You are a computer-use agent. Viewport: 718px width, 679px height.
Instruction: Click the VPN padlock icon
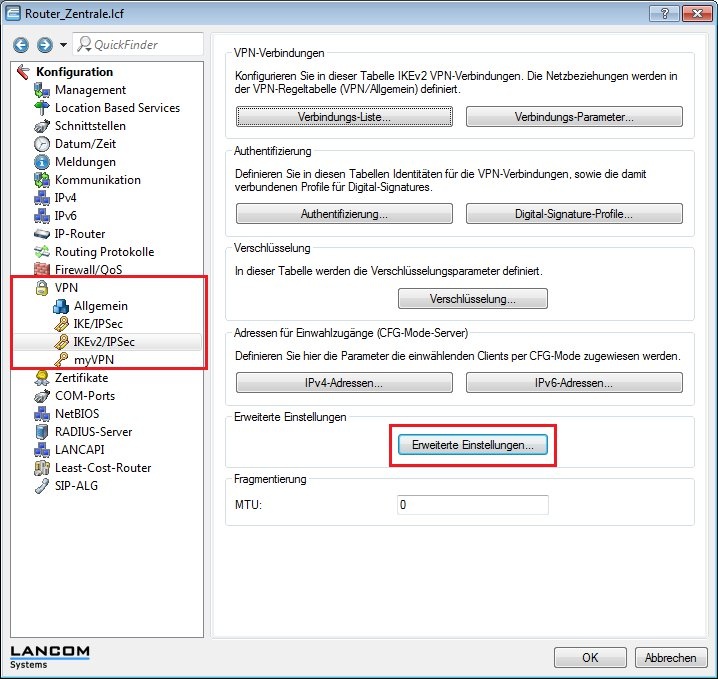(x=41, y=288)
